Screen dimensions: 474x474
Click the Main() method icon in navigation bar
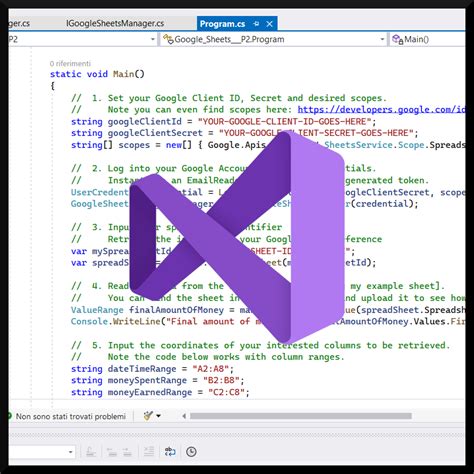click(x=397, y=39)
